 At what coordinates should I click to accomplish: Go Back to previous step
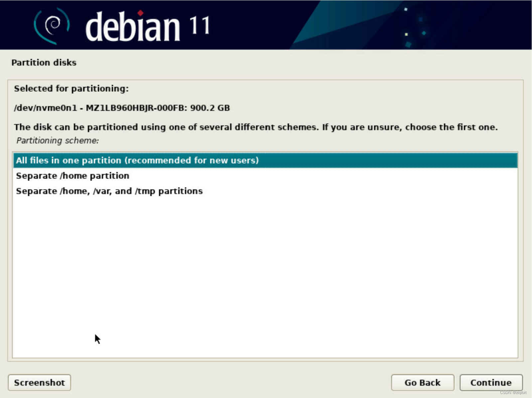coord(422,383)
